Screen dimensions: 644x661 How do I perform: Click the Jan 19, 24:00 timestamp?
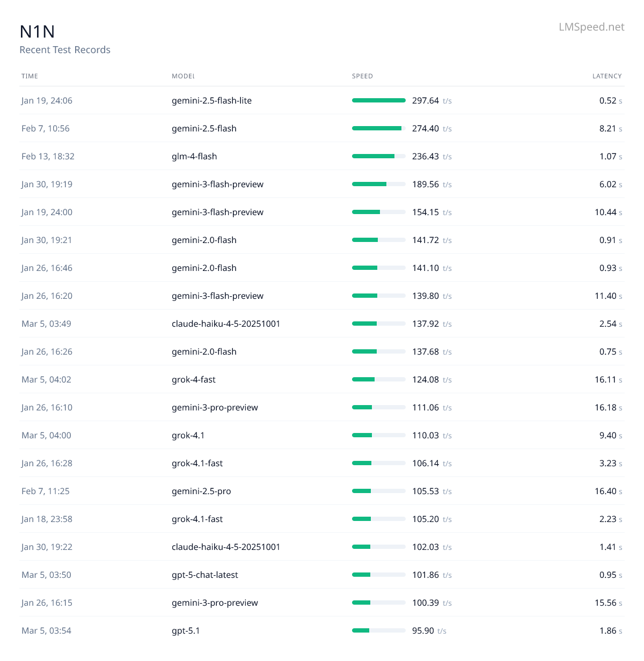coord(47,212)
